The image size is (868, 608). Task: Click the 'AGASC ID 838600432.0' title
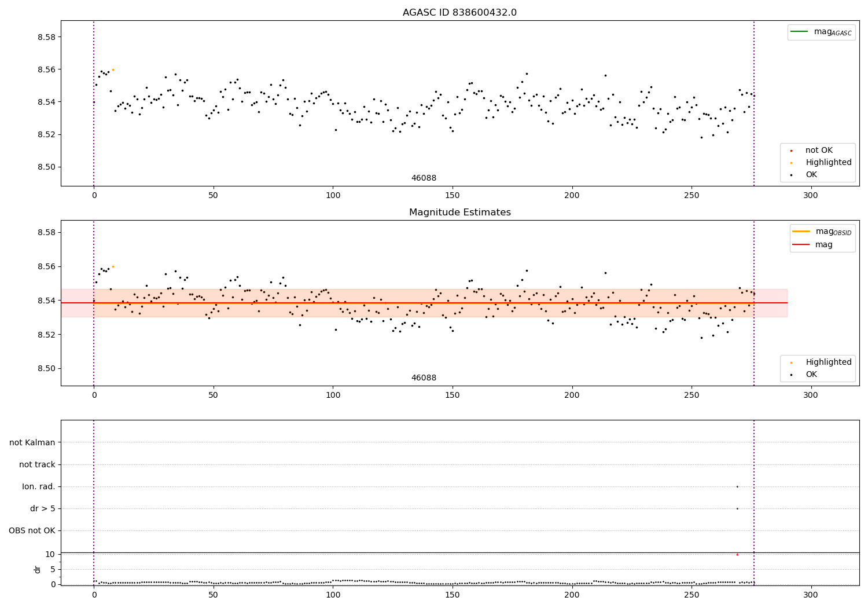click(460, 13)
